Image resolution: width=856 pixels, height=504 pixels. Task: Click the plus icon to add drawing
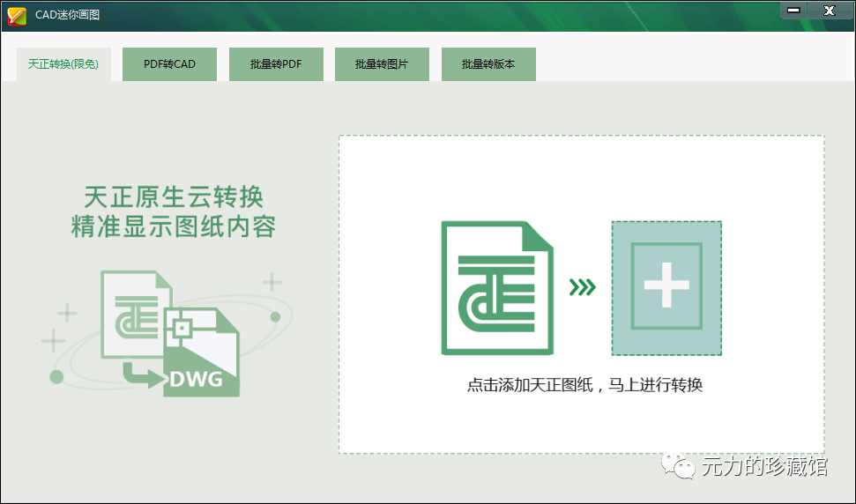point(666,288)
